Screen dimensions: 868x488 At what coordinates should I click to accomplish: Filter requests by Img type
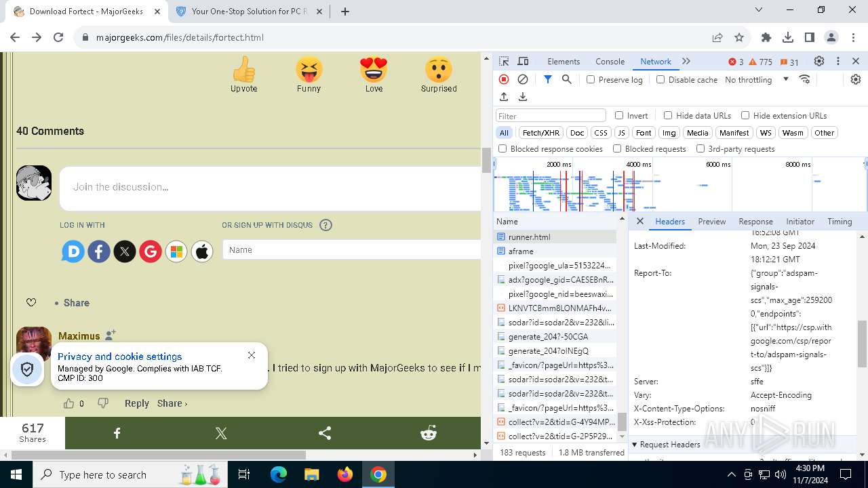pyautogui.click(x=669, y=133)
